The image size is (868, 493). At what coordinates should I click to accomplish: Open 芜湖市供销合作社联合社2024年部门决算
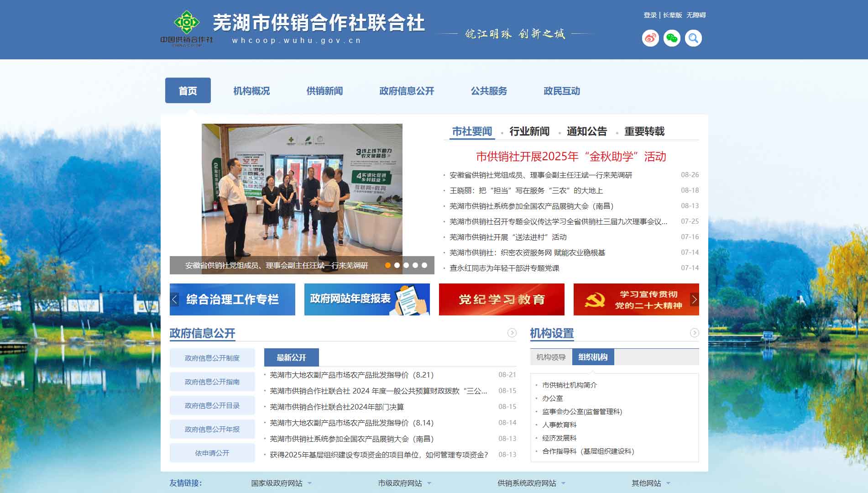pyautogui.click(x=337, y=407)
